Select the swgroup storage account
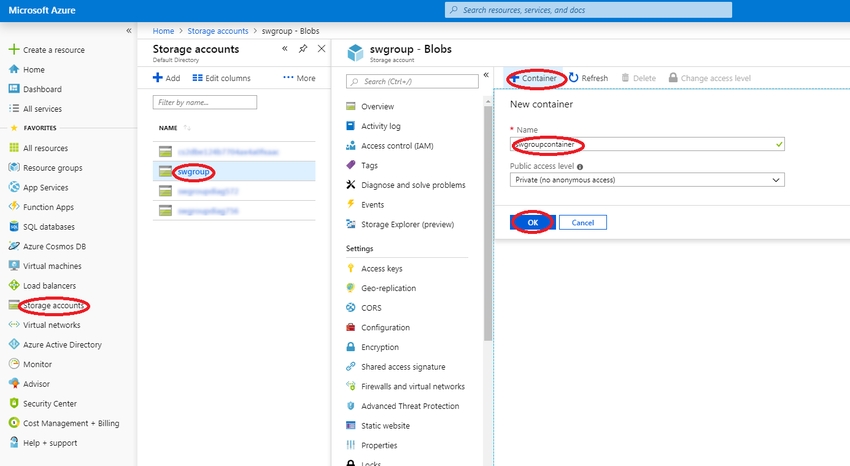 point(193,171)
